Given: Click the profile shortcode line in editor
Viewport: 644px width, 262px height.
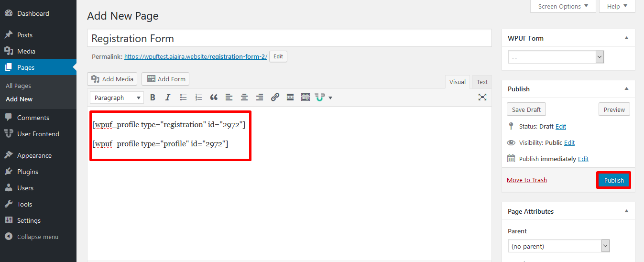Looking at the screenshot, I should pos(160,143).
